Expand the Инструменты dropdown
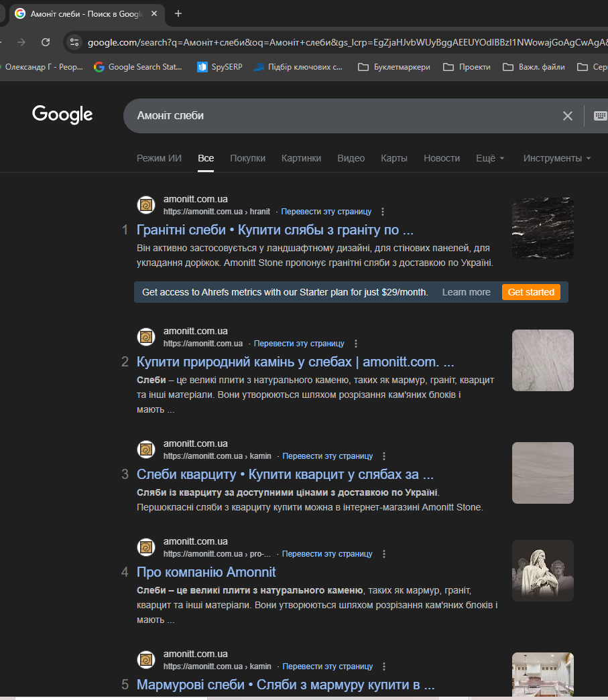The image size is (608, 700). [557, 158]
